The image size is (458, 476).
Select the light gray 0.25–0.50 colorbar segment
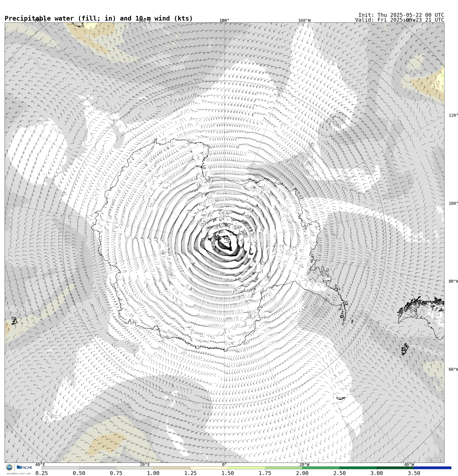pos(60,468)
